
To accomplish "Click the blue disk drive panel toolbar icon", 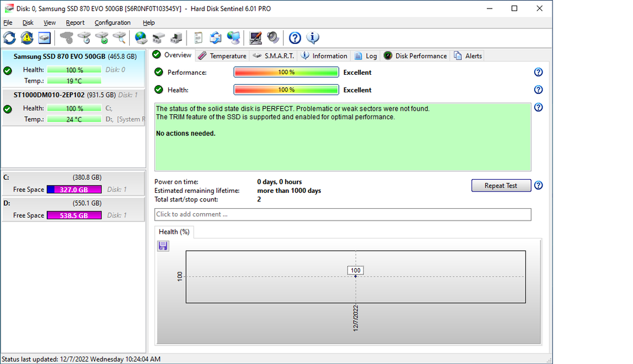I will (45, 38).
